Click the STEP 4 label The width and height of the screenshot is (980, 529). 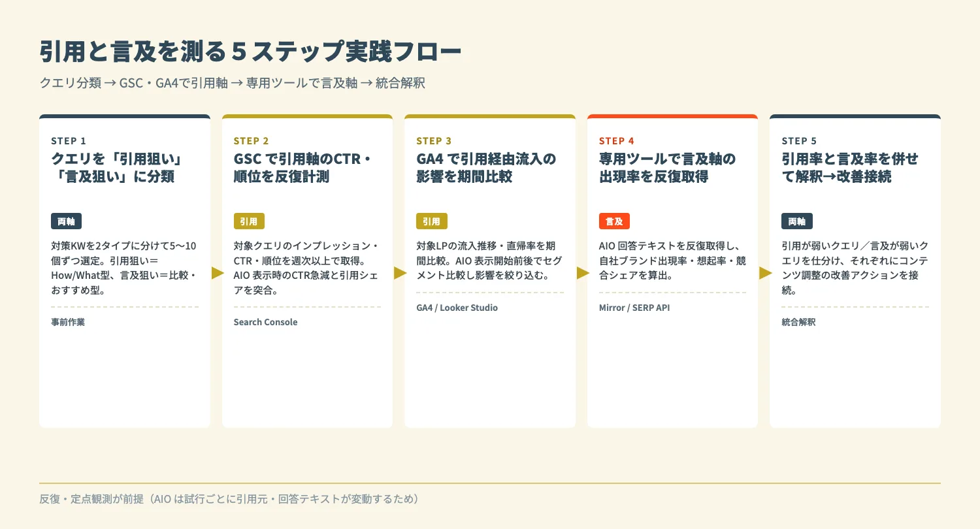(617, 141)
